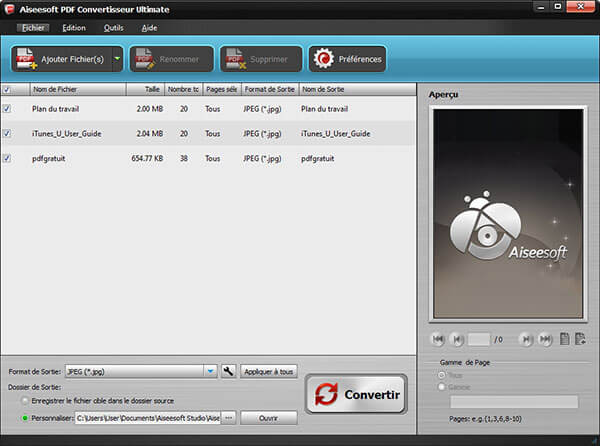The height and width of the screenshot is (446, 600).
Task: Click the output folder path field
Action: (x=145, y=416)
